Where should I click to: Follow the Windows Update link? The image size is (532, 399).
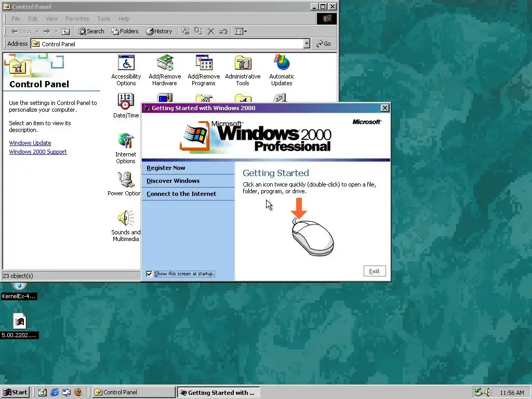(x=30, y=143)
